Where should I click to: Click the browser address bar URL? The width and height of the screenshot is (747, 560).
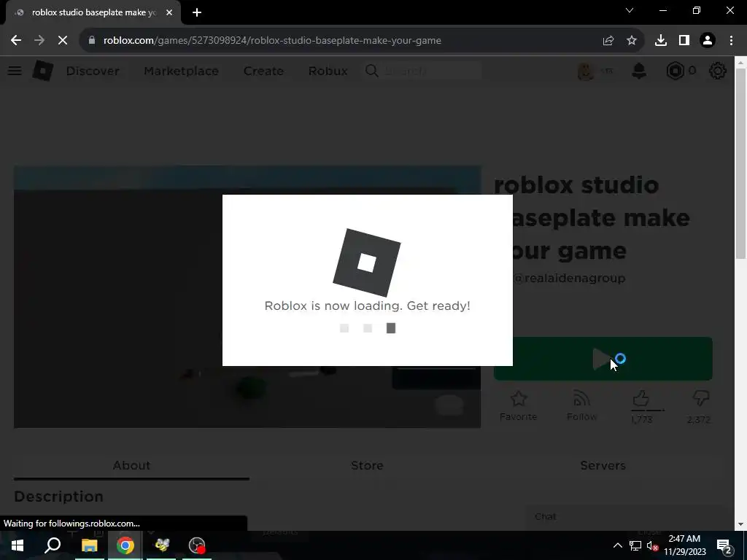pos(272,41)
